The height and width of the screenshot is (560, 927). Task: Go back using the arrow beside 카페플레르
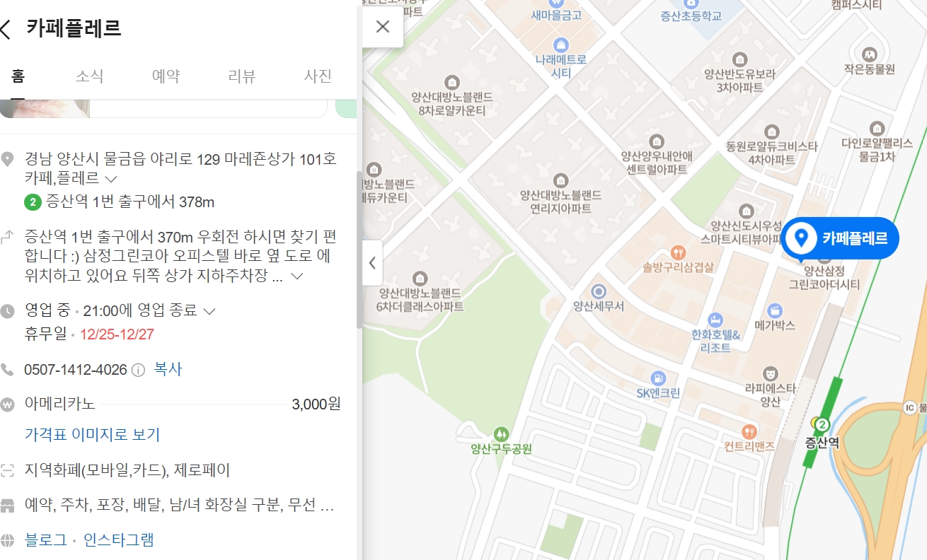6,29
